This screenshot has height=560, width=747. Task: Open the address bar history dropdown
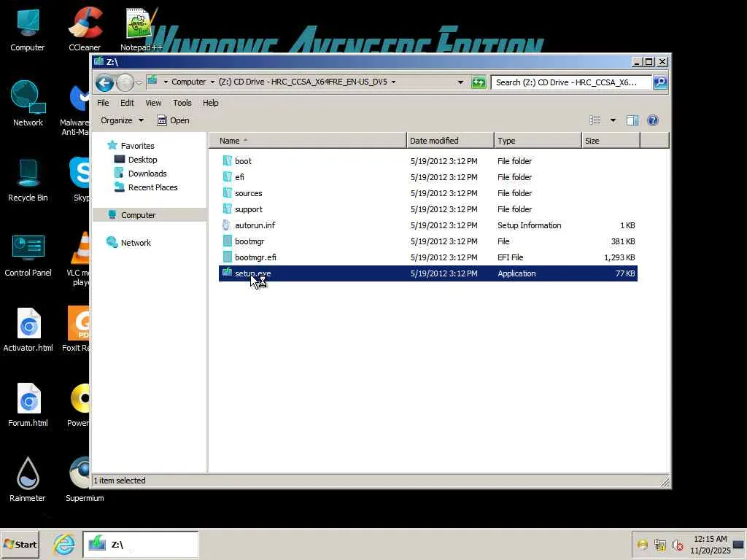(460, 82)
